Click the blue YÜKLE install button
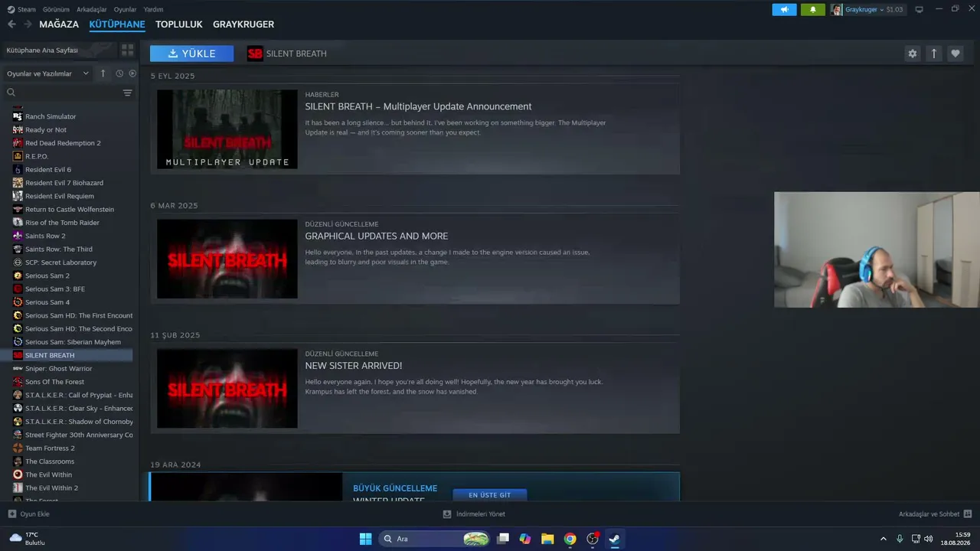The width and height of the screenshot is (980, 551). click(192, 54)
